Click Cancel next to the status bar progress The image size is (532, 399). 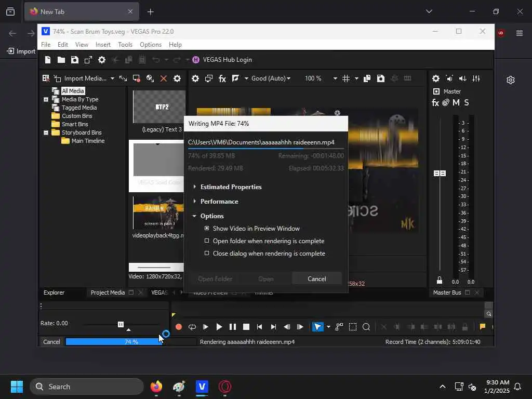tap(51, 342)
